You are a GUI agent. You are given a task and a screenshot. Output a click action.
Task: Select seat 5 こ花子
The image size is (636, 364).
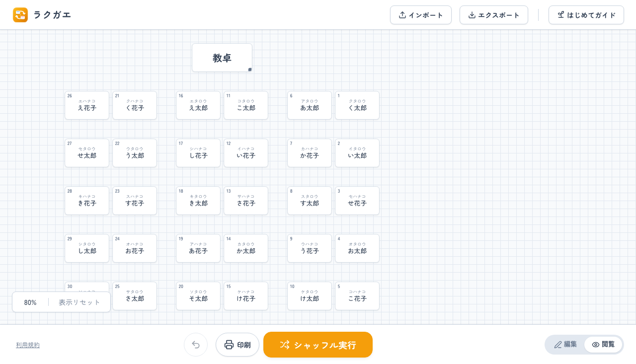click(357, 296)
